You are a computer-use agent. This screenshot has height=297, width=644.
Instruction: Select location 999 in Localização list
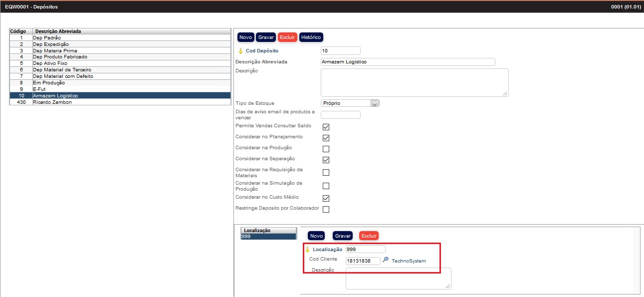tap(268, 237)
